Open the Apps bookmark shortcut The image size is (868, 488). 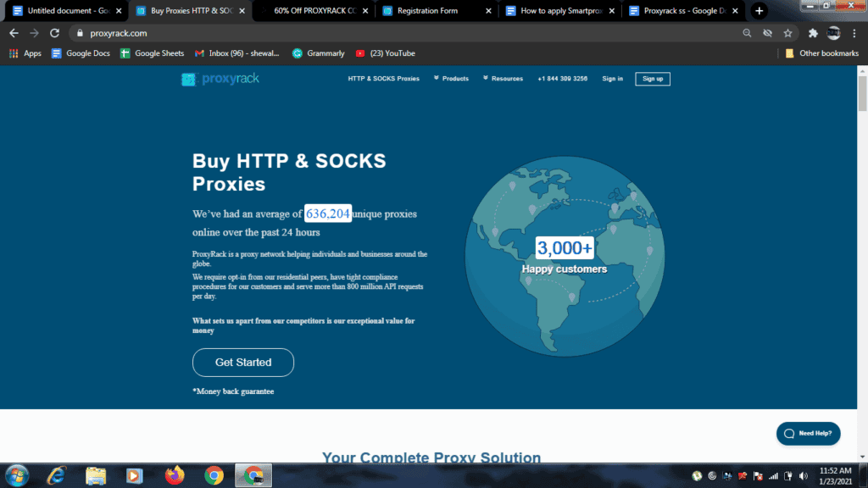tap(25, 53)
